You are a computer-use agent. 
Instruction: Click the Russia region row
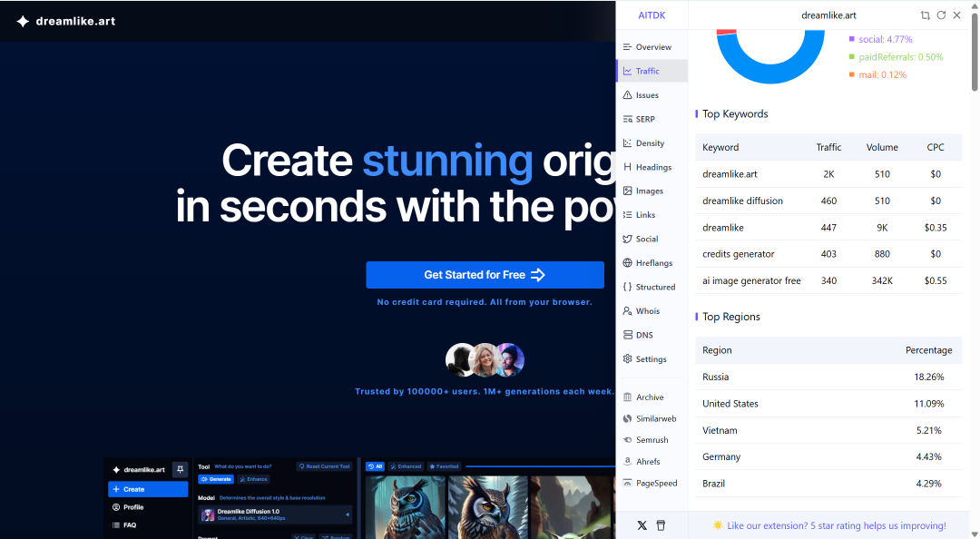coord(828,377)
